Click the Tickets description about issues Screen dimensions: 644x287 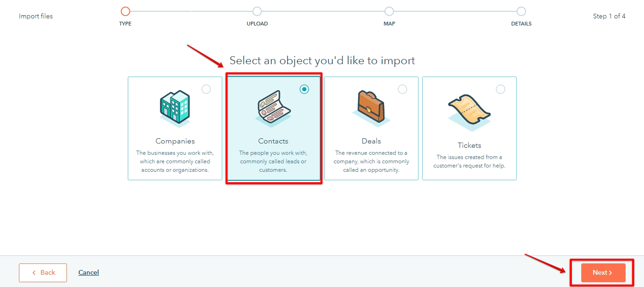[x=469, y=161]
